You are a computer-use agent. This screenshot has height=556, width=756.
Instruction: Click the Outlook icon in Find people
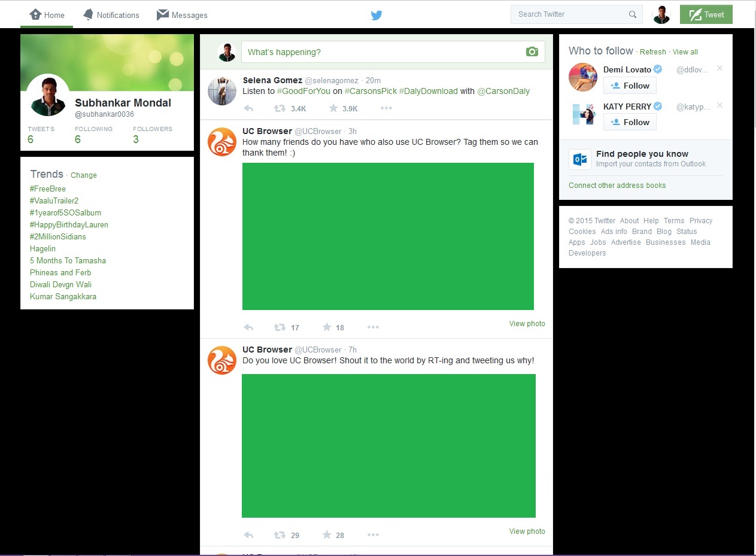point(580,159)
